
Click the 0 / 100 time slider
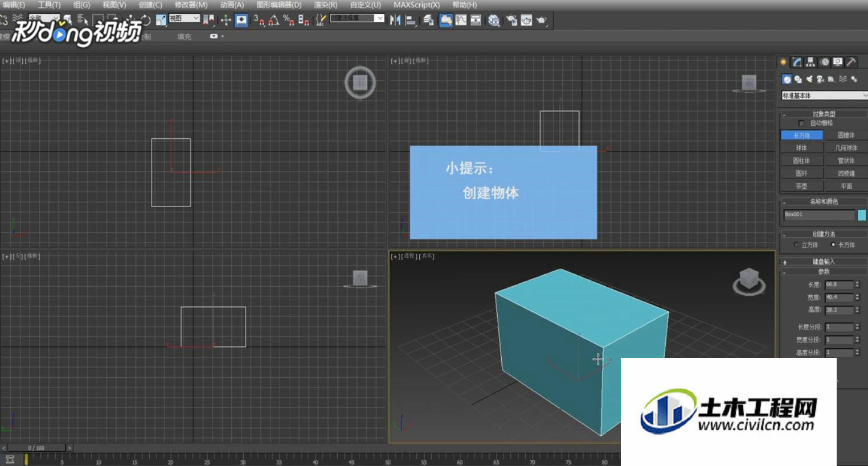(x=36, y=448)
